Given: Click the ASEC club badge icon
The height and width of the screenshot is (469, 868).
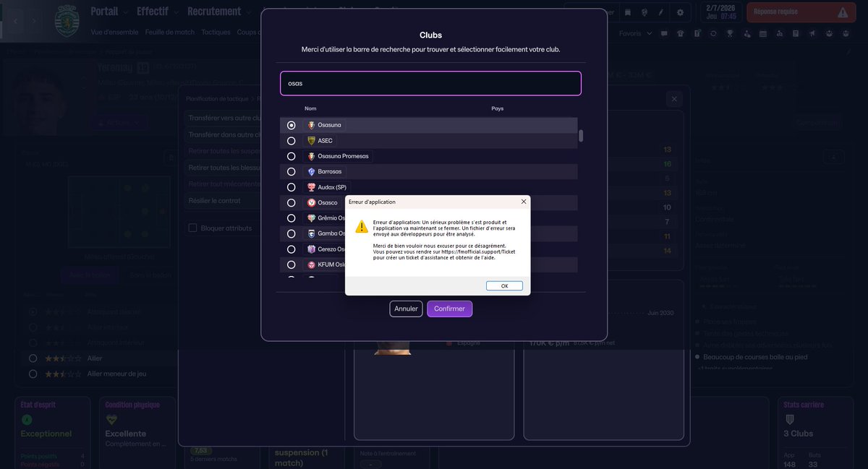Looking at the screenshot, I should tap(312, 141).
